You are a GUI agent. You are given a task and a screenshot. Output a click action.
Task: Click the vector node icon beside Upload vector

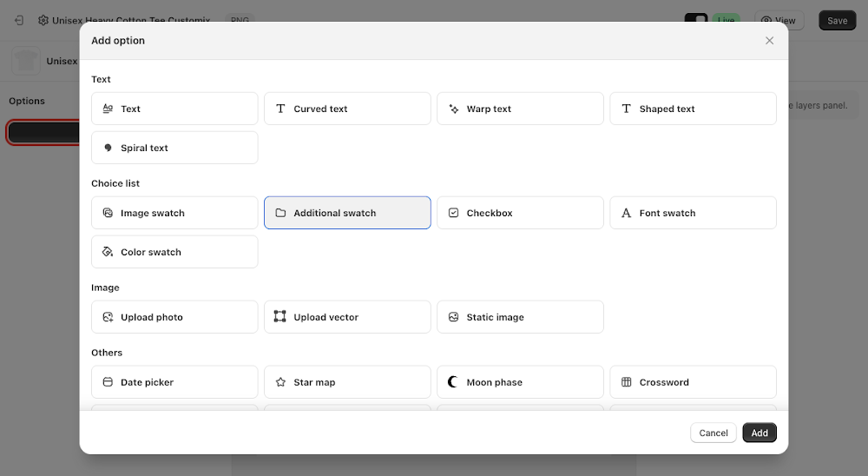point(280,316)
